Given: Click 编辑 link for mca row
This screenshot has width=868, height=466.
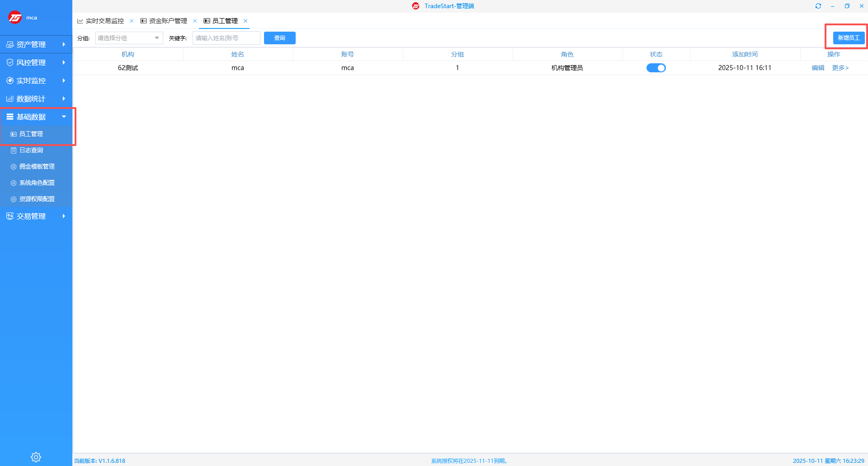Looking at the screenshot, I should point(818,68).
